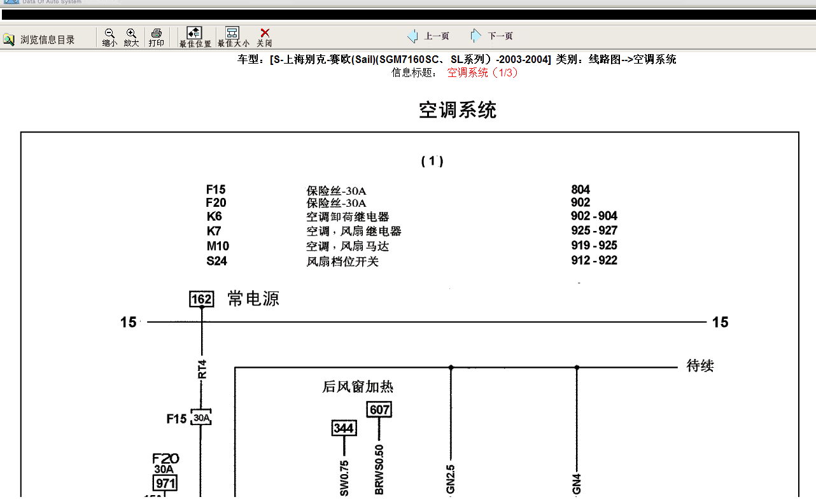Select component code M10 in legend

[x=218, y=246]
